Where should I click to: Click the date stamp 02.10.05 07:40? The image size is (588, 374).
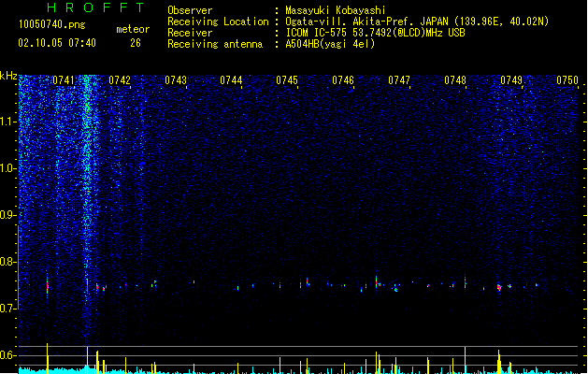click(57, 43)
